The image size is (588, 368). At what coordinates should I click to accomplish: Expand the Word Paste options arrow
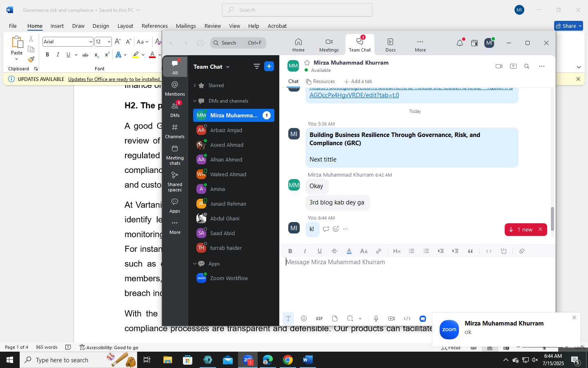coord(17,60)
